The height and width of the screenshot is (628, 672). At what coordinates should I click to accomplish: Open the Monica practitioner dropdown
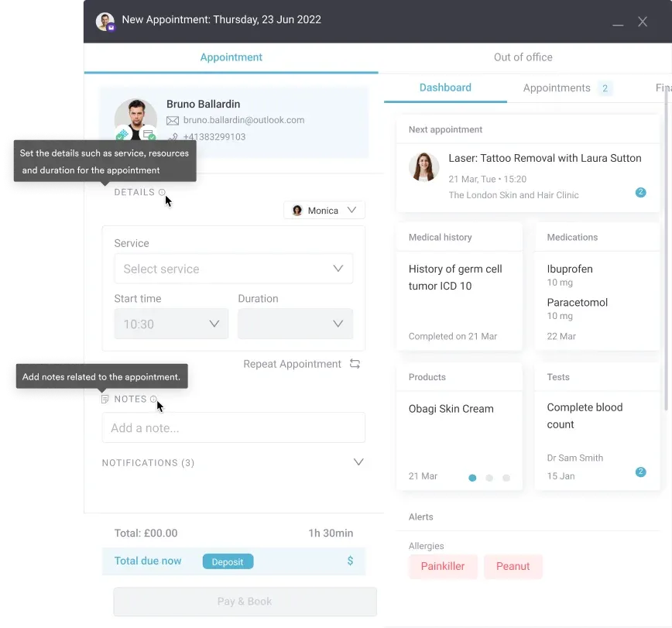coord(324,209)
